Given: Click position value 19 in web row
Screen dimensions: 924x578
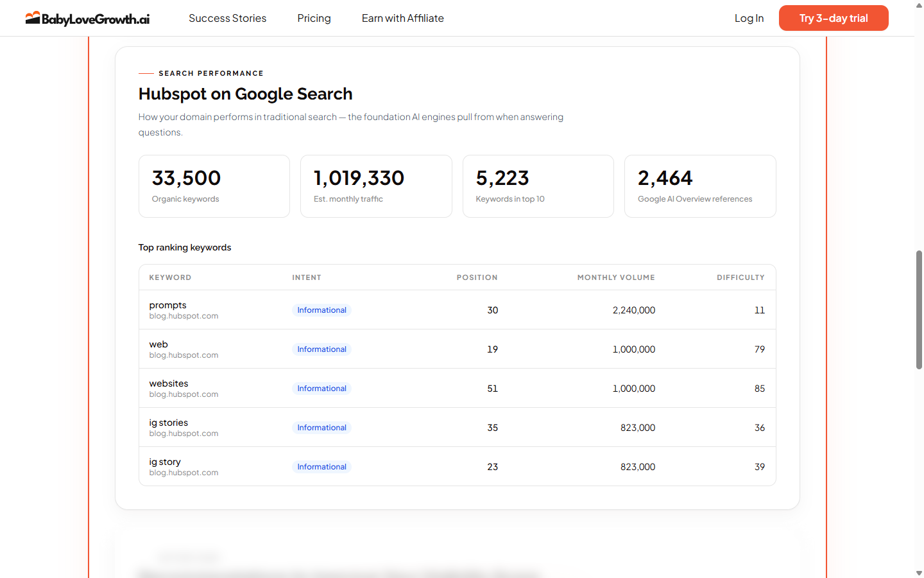Looking at the screenshot, I should [x=492, y=349].
